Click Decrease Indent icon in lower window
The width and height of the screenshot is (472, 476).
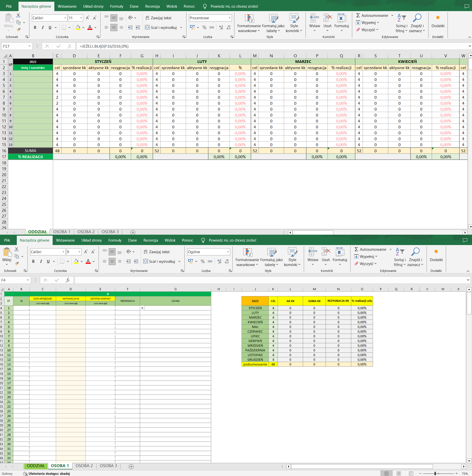pos(129,261)
